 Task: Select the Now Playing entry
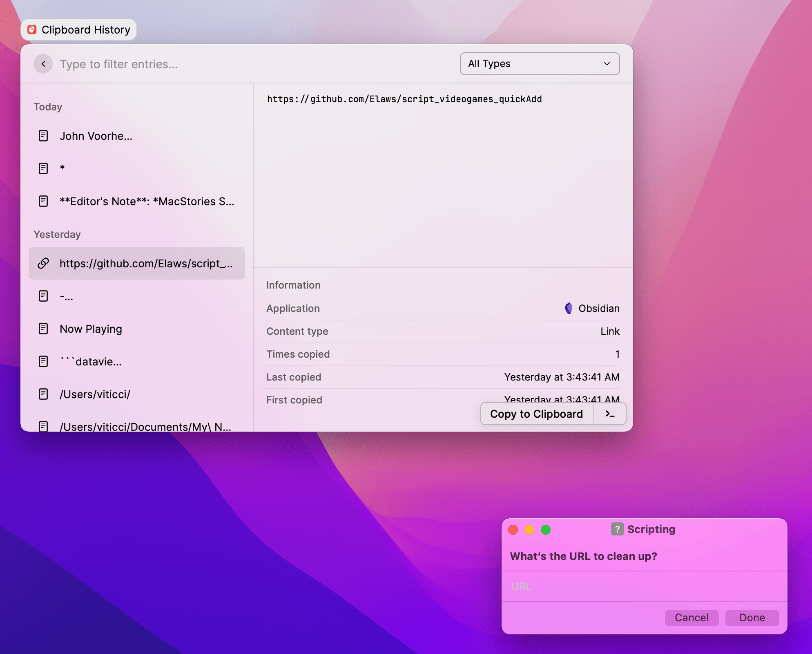(137, 329)
